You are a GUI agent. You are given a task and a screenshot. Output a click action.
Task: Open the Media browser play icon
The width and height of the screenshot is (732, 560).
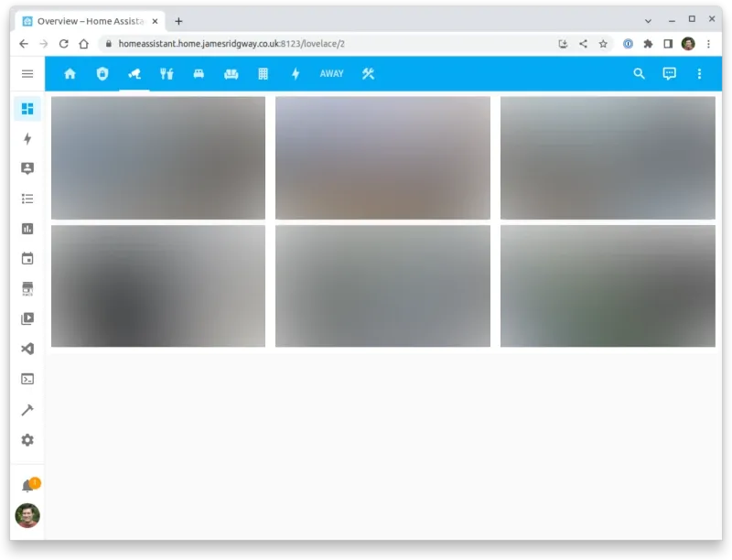pyautogui.click(x=27, y=318)
